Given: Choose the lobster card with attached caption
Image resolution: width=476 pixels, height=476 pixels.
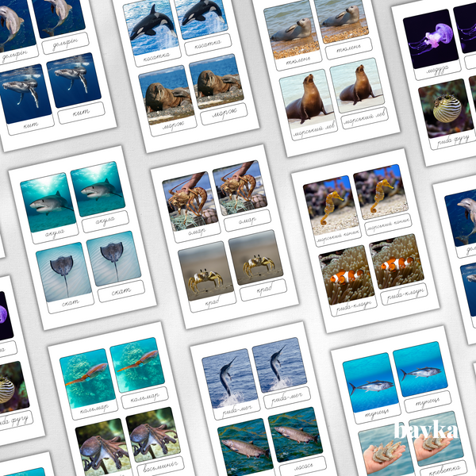Looking at the screenshot, I should point(191,207).
